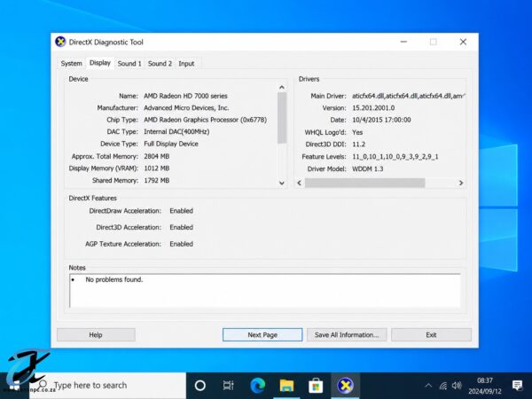
Task: Click the text Advanced Micro Devices, Inc.
Action: point(186,108)
